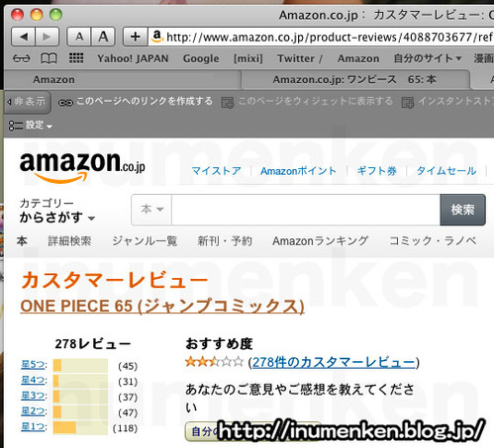The image size is (494, 448).
Task: Click the 検索 search button
Action: coord(462,210)
